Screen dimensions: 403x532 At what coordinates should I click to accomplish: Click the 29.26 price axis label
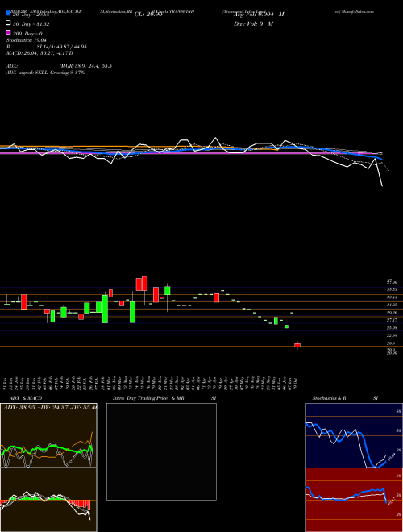[x=393, y=313]
